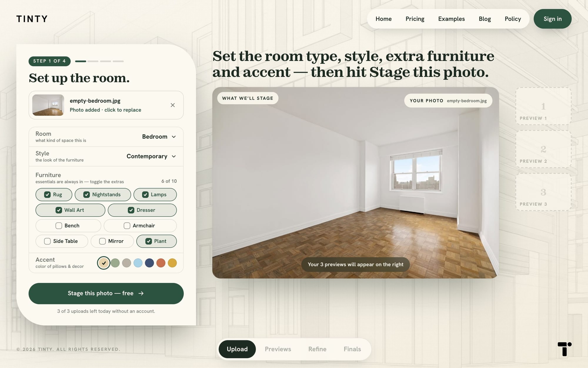588x368 pixels.
Task: Select the Upload step tab
Action: pos(237,349)
